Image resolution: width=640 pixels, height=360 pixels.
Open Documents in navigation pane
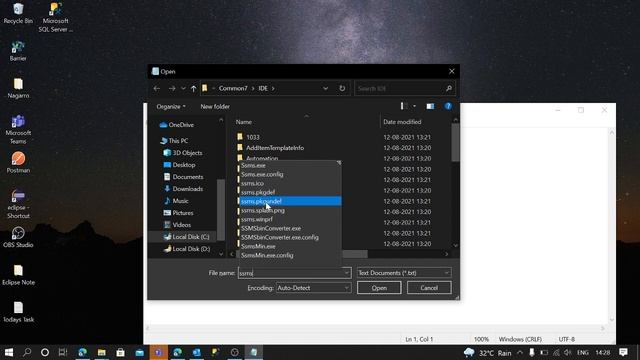[183, 177]
